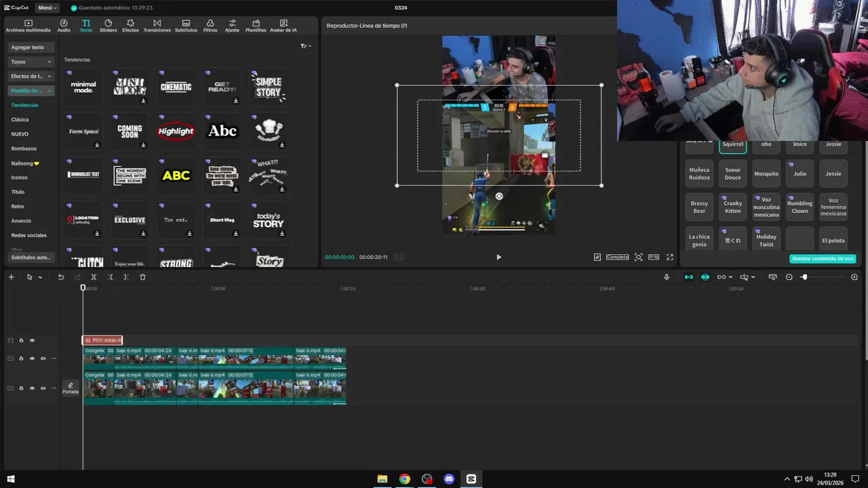This screenshot has width=868, height=488.
Task: Expand the Tuyos category
Action: tap(31, 62)
